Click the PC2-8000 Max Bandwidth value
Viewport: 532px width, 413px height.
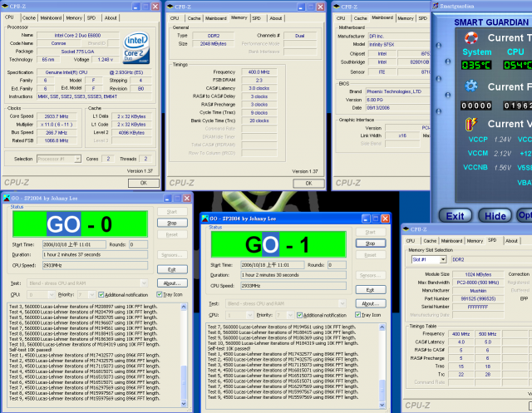tap(478, 283)
